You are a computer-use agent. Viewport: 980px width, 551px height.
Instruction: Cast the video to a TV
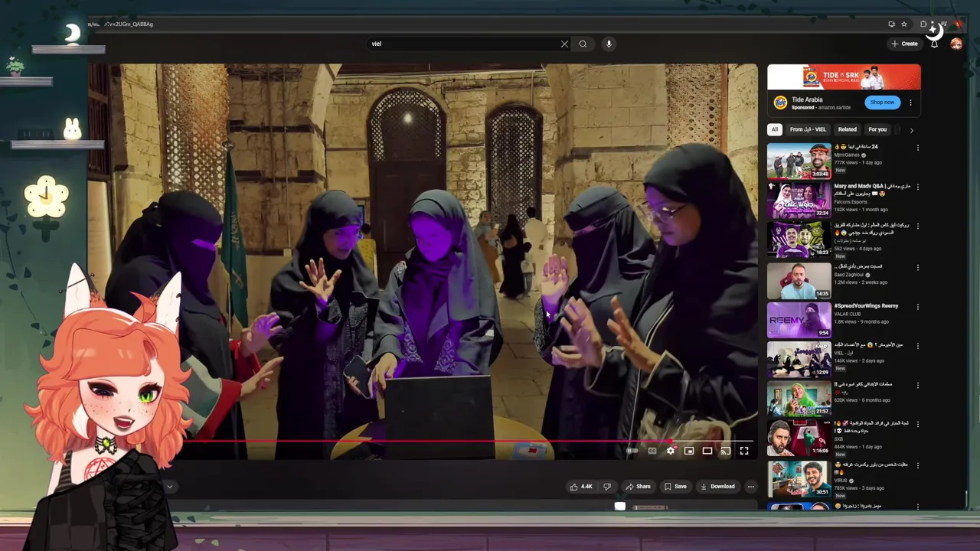click(726, 451)
